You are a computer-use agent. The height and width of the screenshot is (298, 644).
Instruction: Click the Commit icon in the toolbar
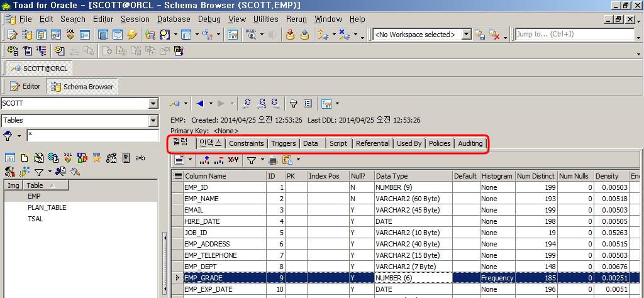click(x=290, y=35)
